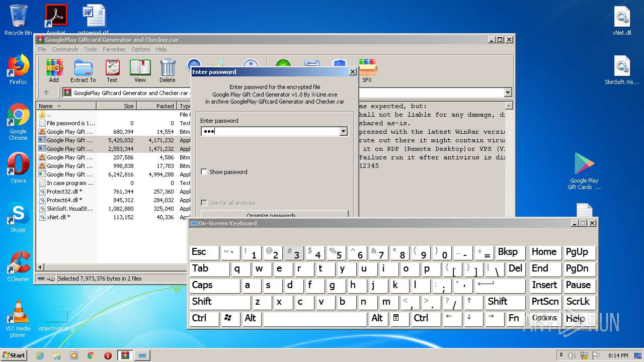The width and height of the screenshot is (644, 362).
Task: Toggle the Show password checkbox
Action: (204, 172)
